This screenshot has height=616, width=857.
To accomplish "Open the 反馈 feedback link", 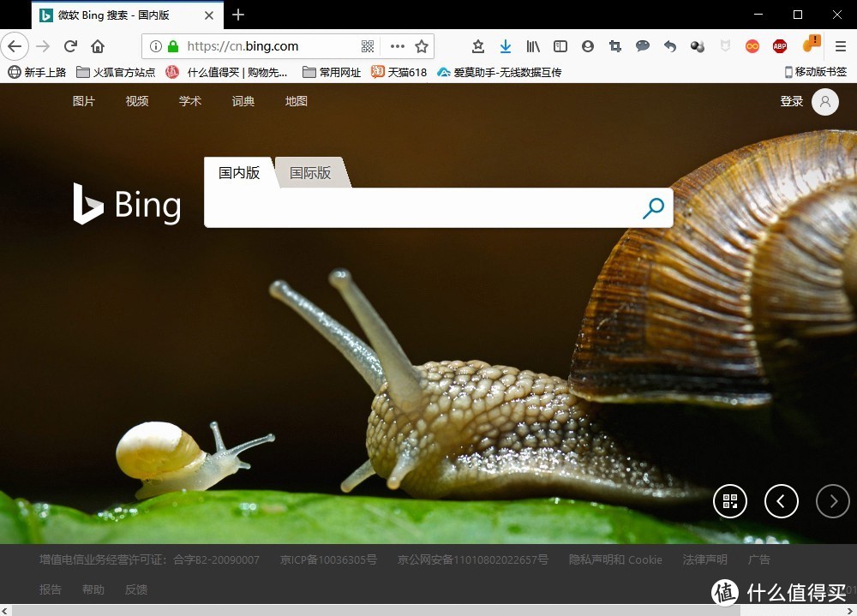I will click(x=136, y=589).
